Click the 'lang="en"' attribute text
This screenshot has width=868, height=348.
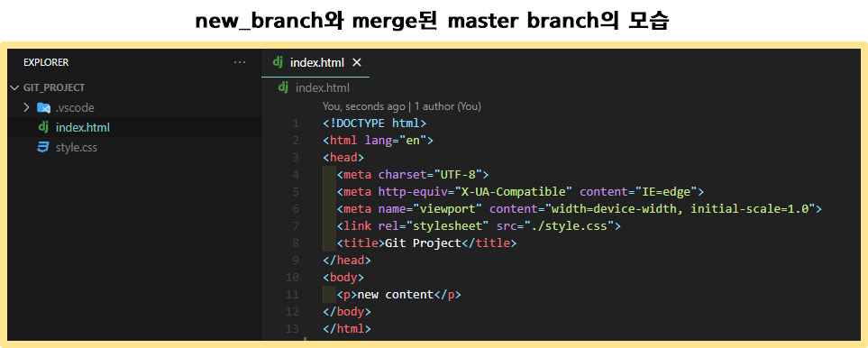point(395,141)
